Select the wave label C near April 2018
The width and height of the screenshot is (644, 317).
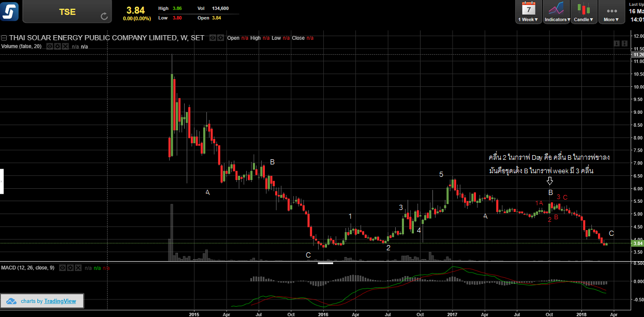coord(611,233)
